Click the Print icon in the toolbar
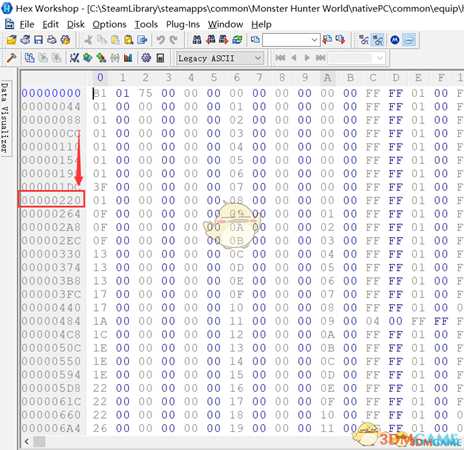 coord(52,40)
